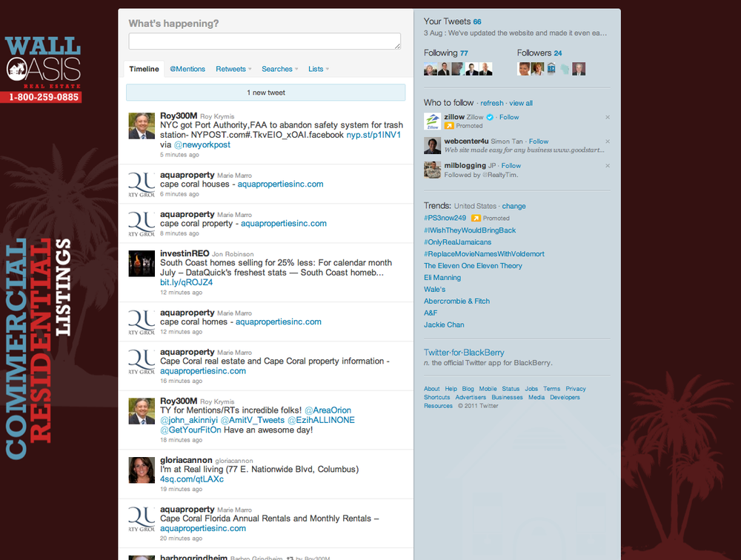Open @newyorkpost mention link
The height and width of the screenshot is (560, 741).
[202, 144]
